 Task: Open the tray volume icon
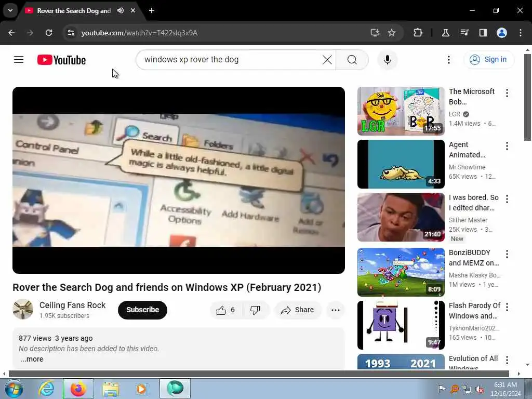pyautogui.click(x=480, y=389)
